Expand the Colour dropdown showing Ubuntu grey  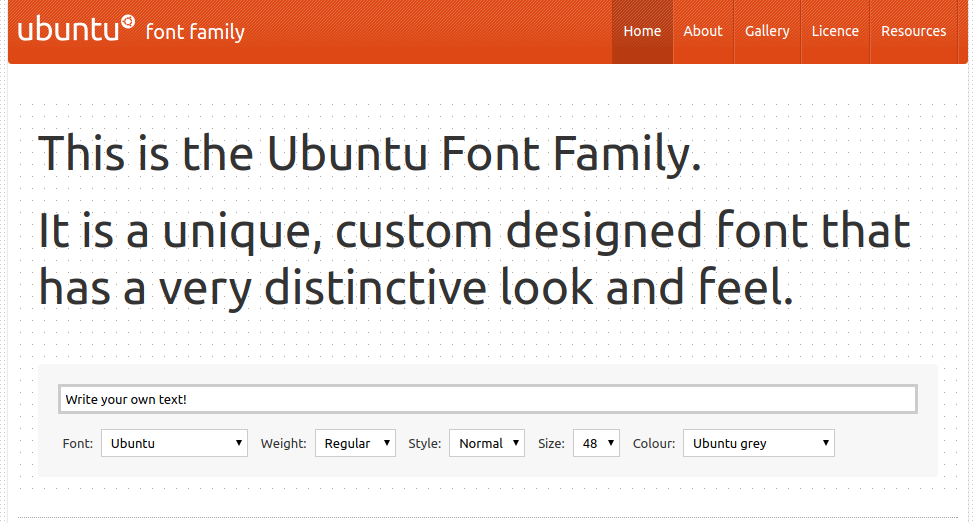click(759, 443)
